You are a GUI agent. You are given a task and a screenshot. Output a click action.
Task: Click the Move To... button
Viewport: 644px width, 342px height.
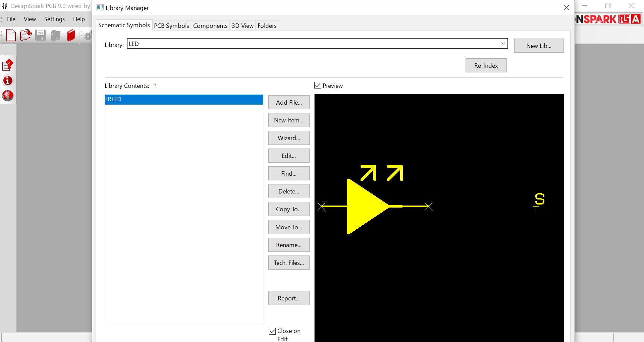[x=289, y=227]
